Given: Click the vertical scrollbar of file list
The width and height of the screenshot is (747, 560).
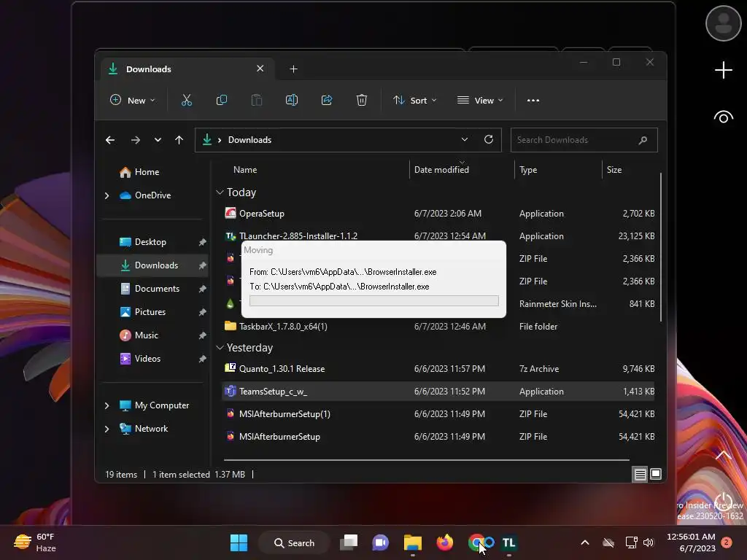Looking at the screenshot, I should (x=661, y=248).
